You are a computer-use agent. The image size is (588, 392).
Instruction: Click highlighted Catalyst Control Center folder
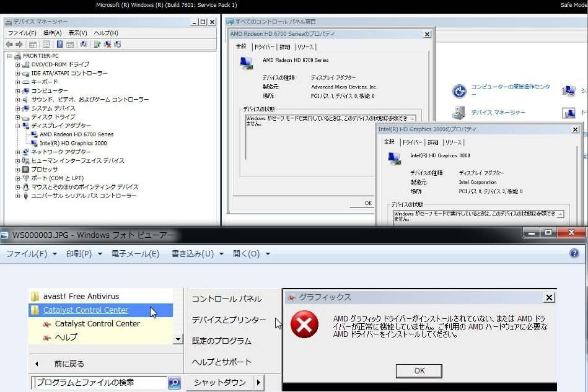point(100,310)
